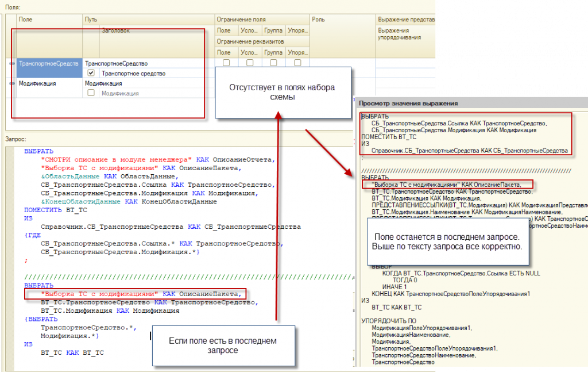Select the highlighted ТранспортноеСредство field cell
Image resolution: width=588 pixels, height=372 pixels.
[x=49, y=68]
